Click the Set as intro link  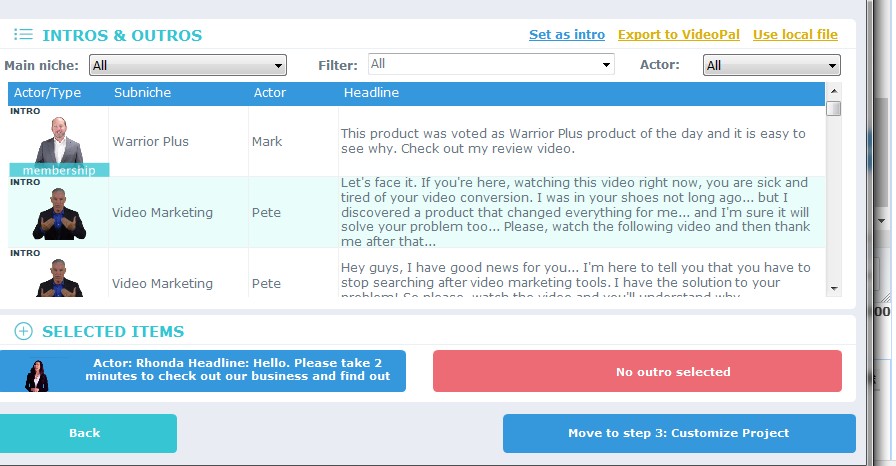click(566, 35)
